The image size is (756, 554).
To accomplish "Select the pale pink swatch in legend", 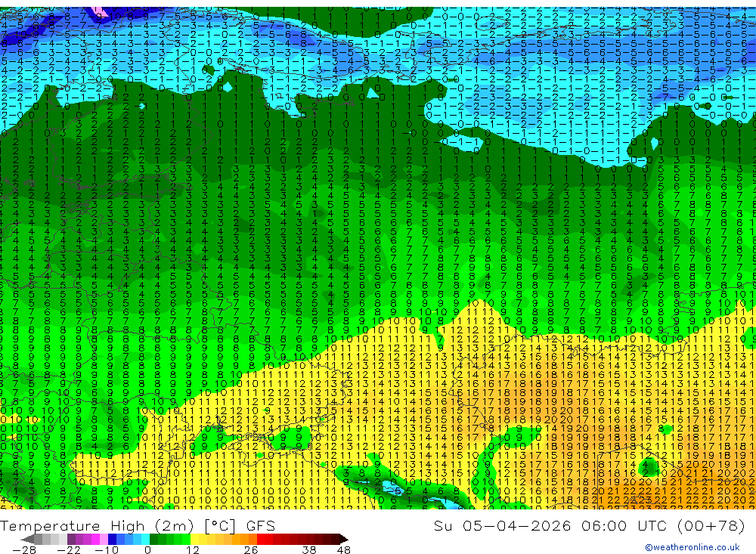I will pyautogui.click(x=104, y=540).
